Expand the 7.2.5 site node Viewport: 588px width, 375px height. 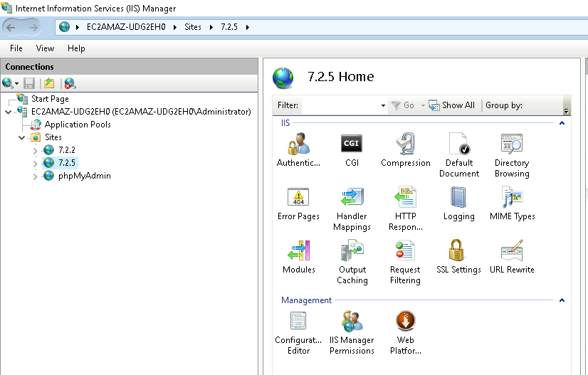pyautogui.click(x=36, y=164)
